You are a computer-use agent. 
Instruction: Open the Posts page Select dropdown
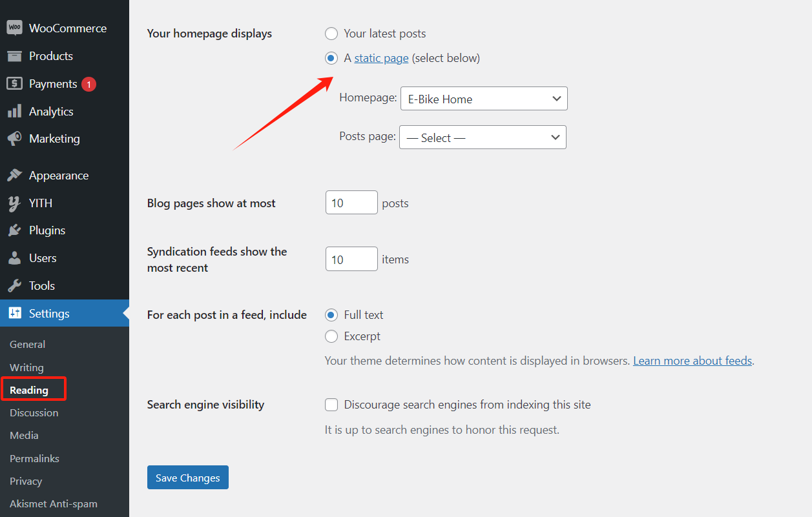(x=483, y=137)
